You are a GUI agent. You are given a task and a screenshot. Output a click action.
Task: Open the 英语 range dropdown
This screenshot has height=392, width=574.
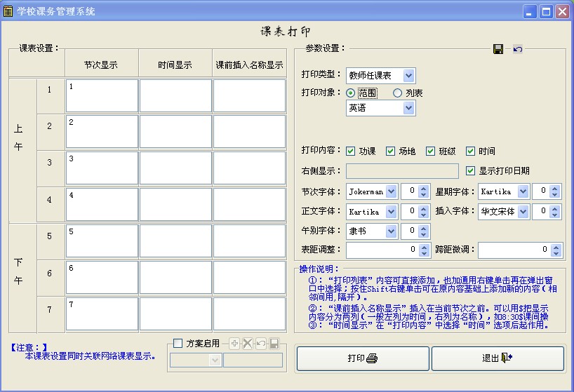pos(409,108)
